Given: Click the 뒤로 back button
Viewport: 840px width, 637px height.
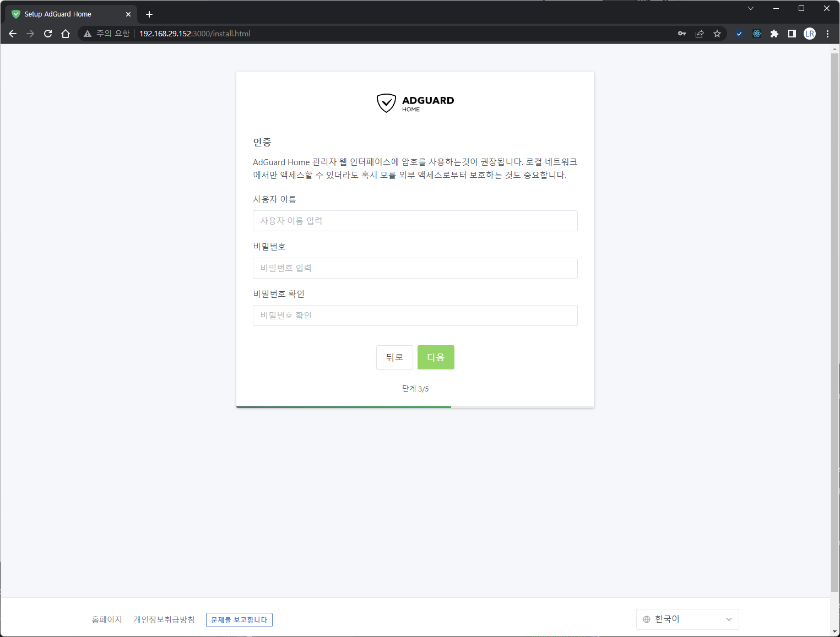Looking at the screenshot, I should coord(394,357).
